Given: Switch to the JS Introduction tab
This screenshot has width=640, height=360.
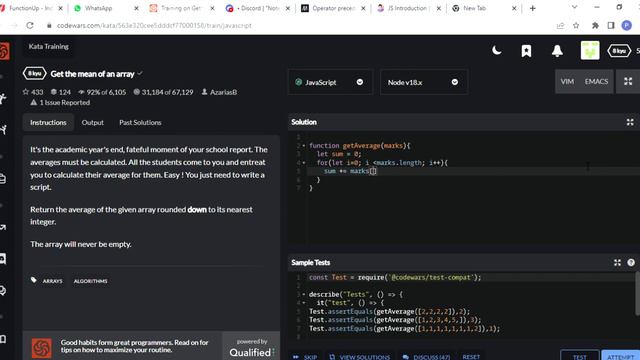Looking at the screenshot, I should pos(408,8).
